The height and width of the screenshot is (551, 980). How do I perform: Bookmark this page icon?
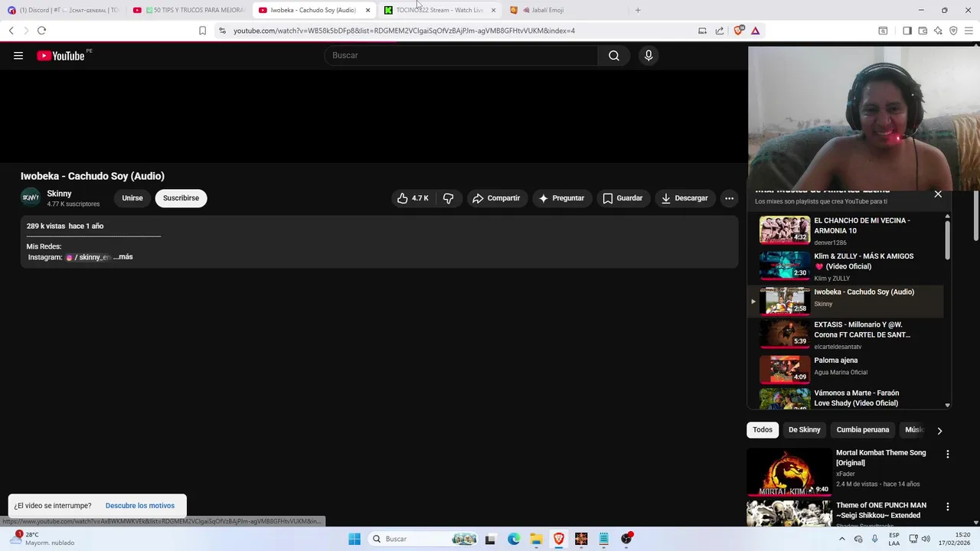[202, 31]
